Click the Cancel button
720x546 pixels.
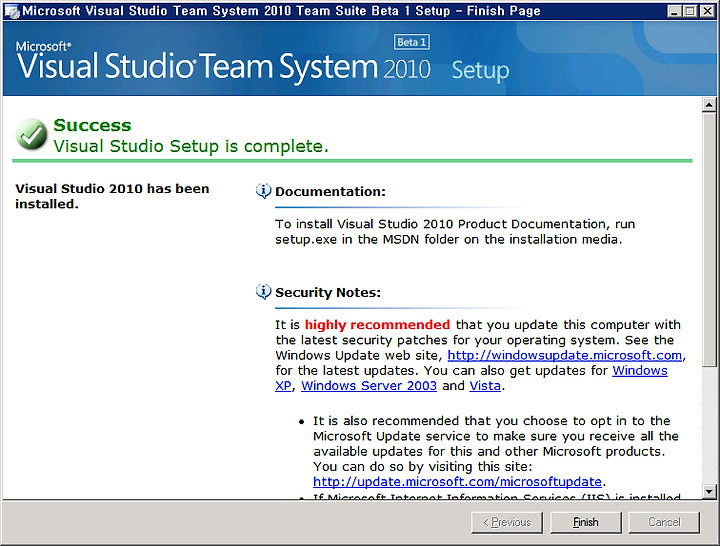[664, 522]
